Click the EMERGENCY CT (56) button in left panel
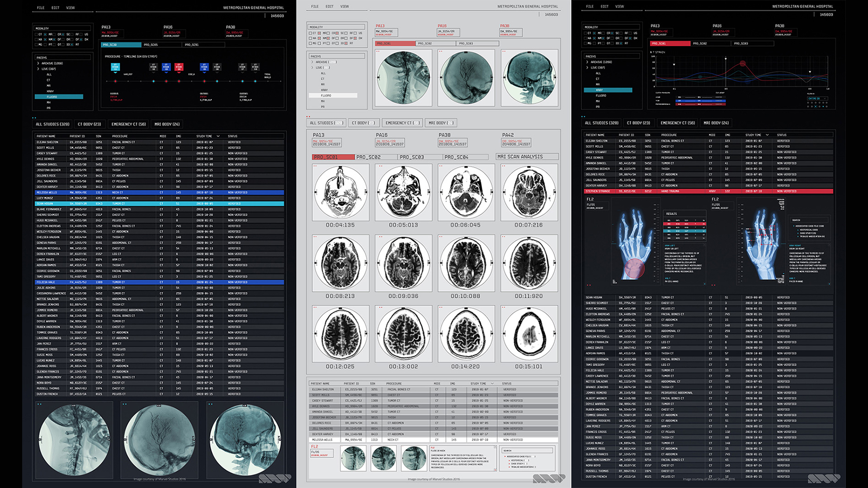 coord(129,124)
